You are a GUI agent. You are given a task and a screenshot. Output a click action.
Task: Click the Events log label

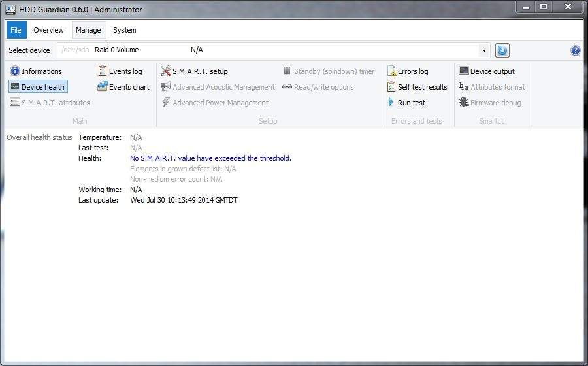pos(125,71)
